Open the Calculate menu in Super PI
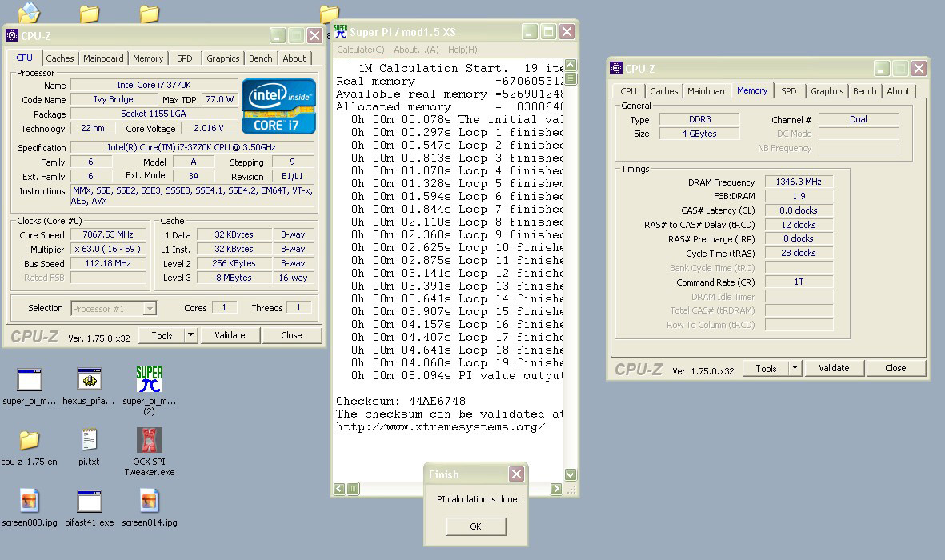 pos(360,50)
